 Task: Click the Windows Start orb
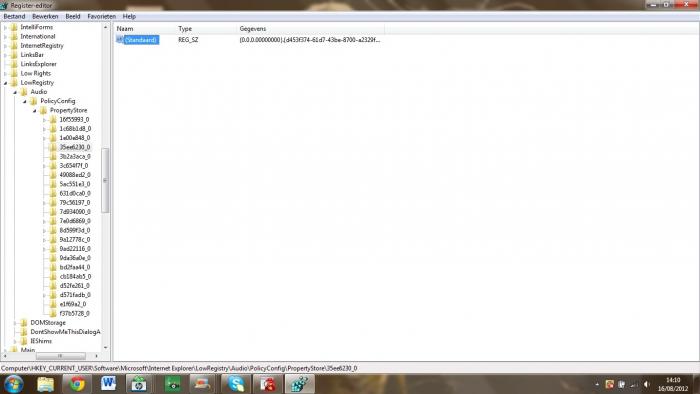[13, 384]
